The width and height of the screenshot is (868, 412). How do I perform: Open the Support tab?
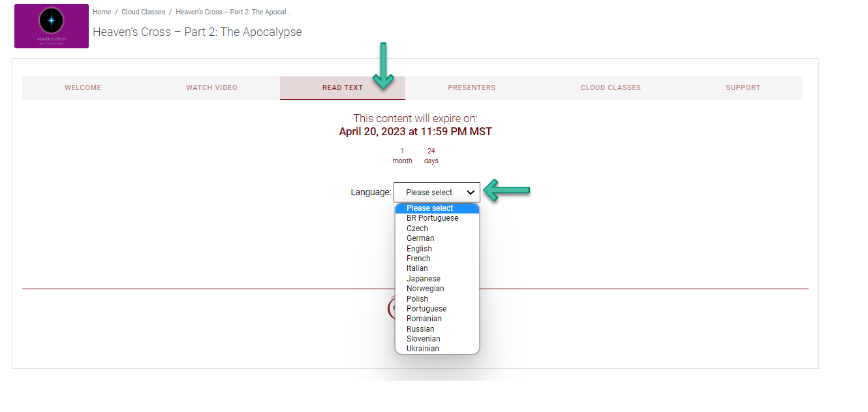tap(743, 87)
